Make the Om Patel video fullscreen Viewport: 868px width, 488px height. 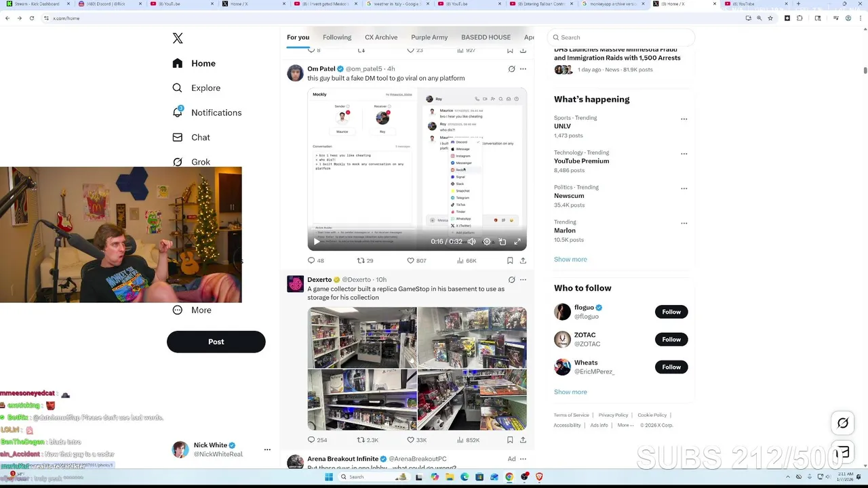pyautogui.click(x=517, y=241)
